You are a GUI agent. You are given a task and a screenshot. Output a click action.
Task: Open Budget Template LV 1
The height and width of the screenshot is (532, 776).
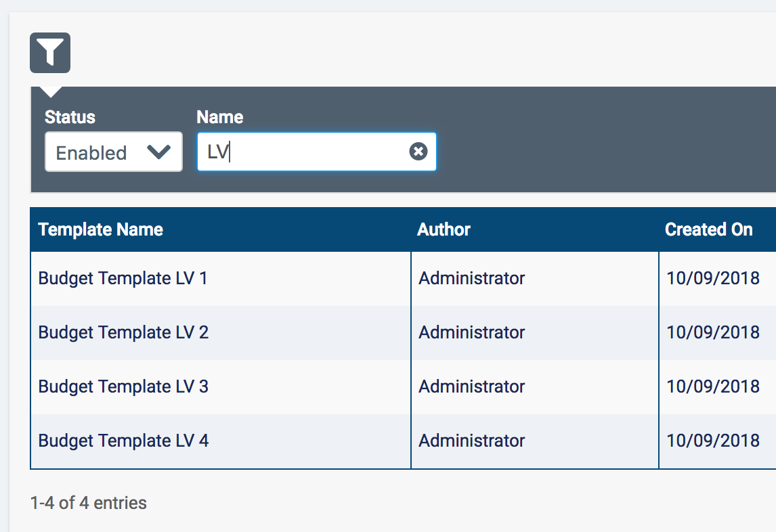click(123, 278)
